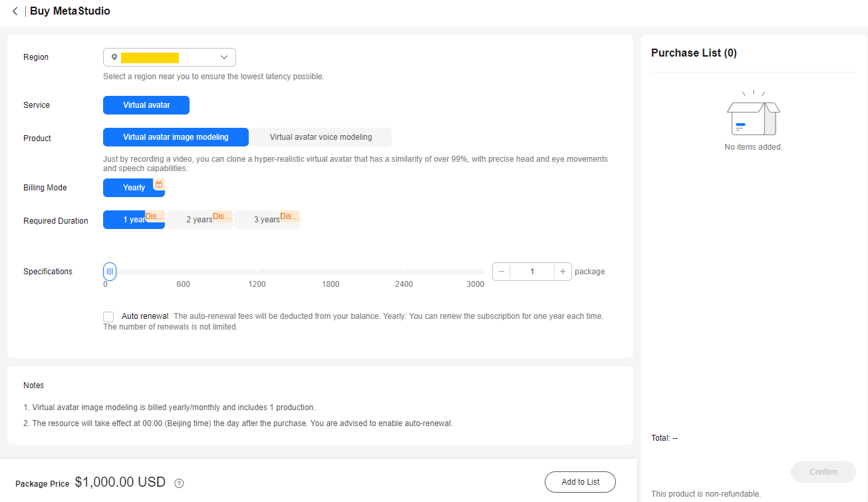Screen dimensions: 868x502
Task: Click the location pin icon in Region field
Action: (114, 57)
